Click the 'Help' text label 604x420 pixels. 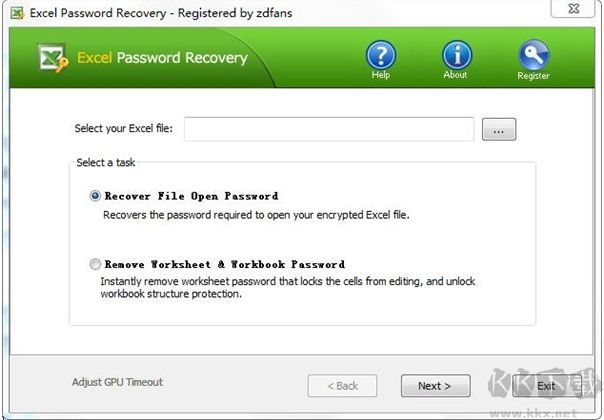tap(381, 75)
